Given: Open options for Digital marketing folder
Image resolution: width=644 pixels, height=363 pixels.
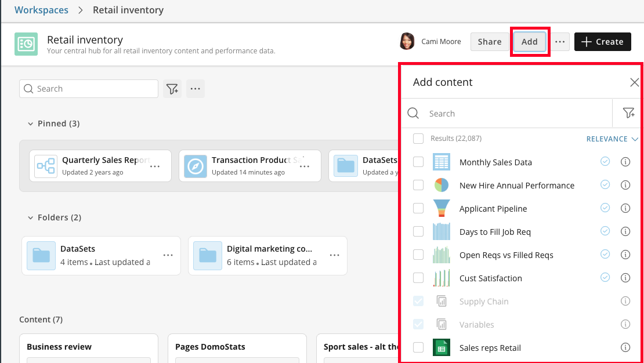Looking at the screenshot, I should tap(335, 255).
